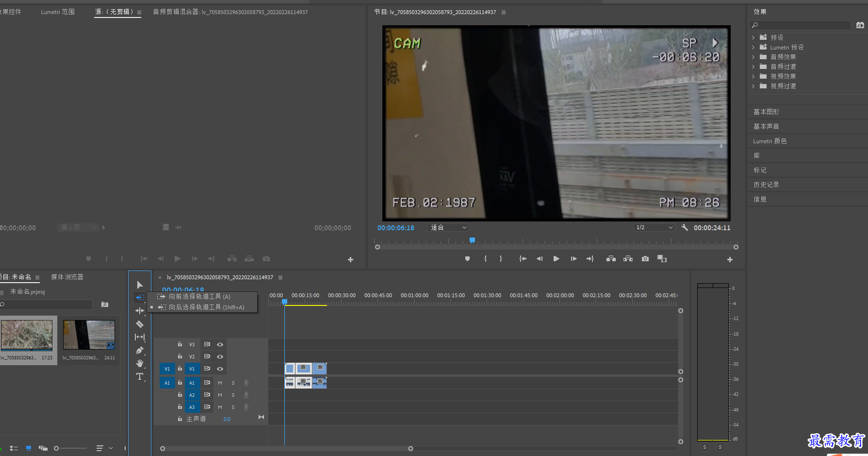Image resolution: width=868 pixels, height=456 pixels.
Task: Solo audio track A3
Action: click(x=233, y=407)
